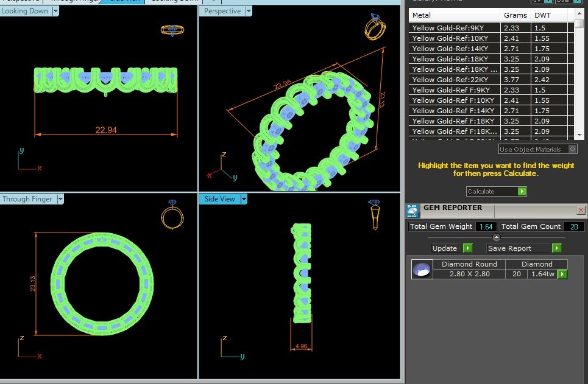588x384 pixels.
Task: Click the green arrow beside Update
Action: click(467, 248)
